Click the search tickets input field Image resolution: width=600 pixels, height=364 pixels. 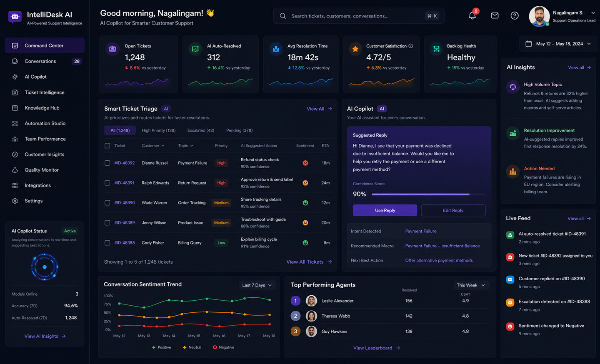pos(359,16)
